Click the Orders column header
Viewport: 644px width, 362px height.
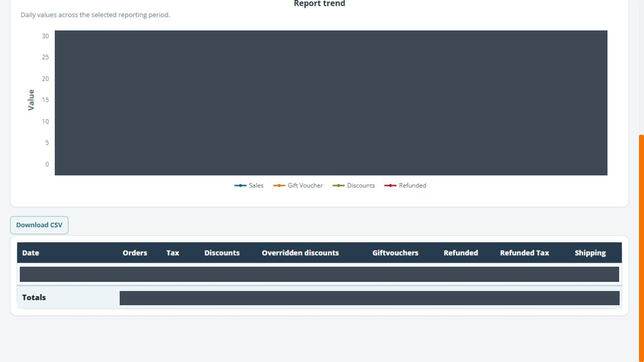[x=135, y=253]
